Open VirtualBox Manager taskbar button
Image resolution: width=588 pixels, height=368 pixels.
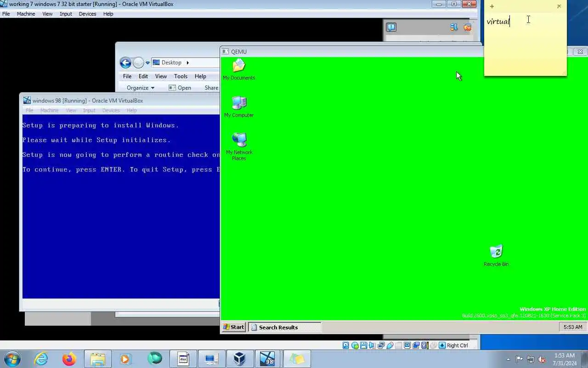point(239,359)
